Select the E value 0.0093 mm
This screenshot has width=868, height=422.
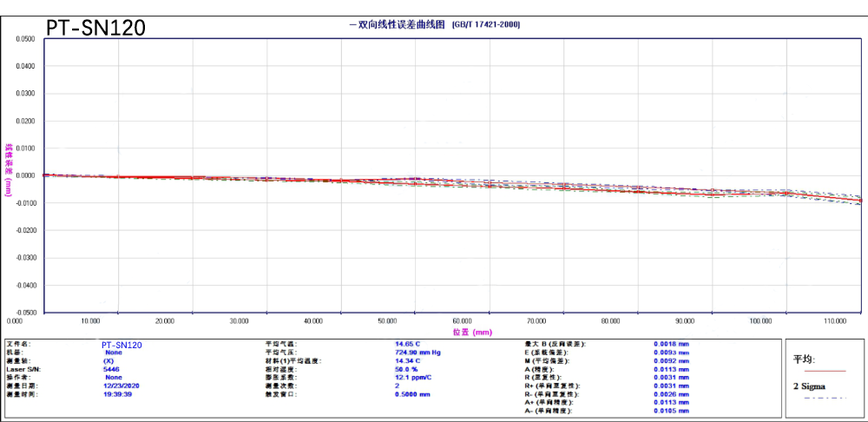tap(671, 353)
